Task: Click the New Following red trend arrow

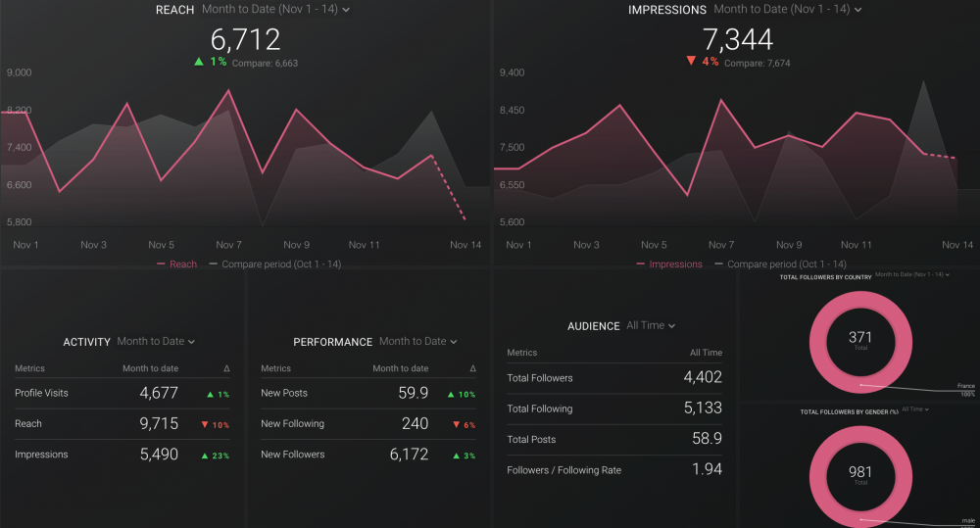Action: [457, 425]
